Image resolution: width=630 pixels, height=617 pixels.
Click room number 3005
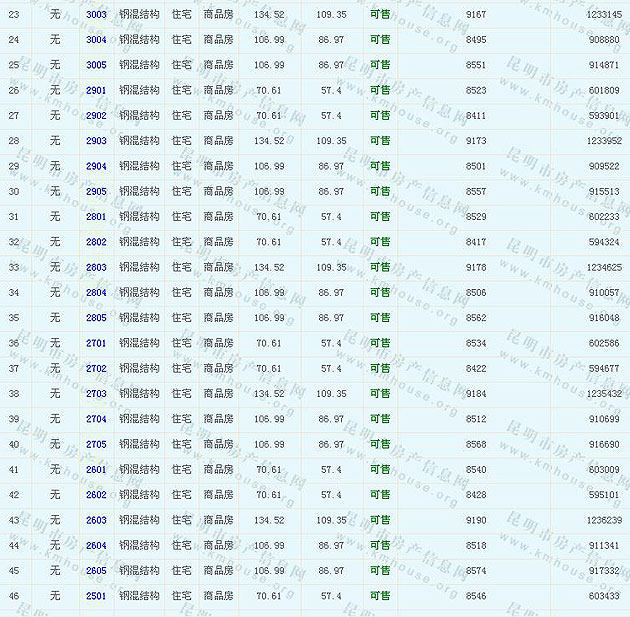(96, 65)
